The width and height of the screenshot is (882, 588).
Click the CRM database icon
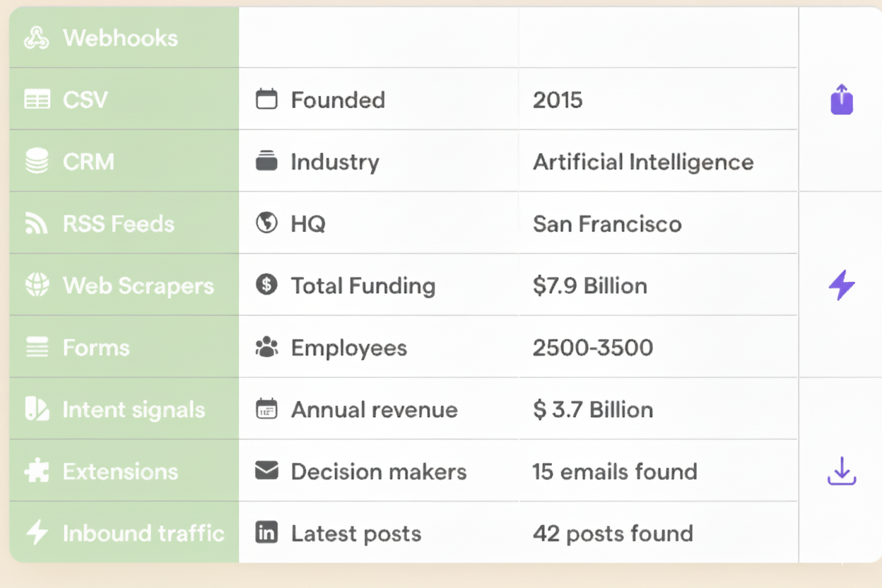37,162
